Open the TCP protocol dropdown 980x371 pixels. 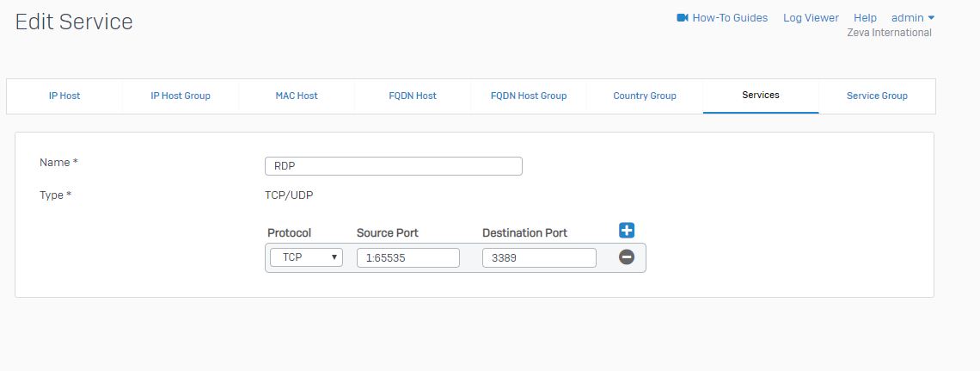point(306,257)
